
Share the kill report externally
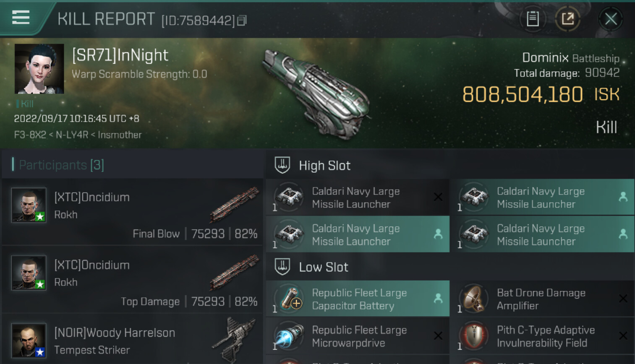pyautogui.click(x=567, y=19)
